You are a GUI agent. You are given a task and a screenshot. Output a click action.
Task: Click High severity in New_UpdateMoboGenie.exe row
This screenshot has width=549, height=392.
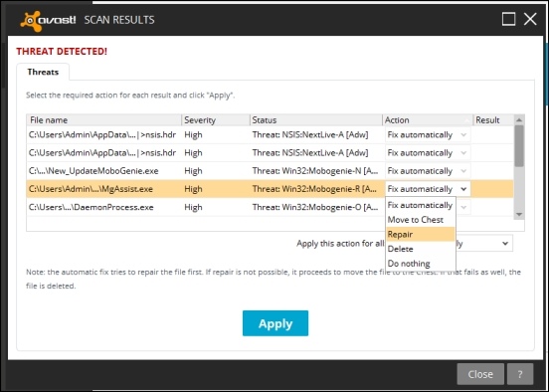[x=193, y=171]
